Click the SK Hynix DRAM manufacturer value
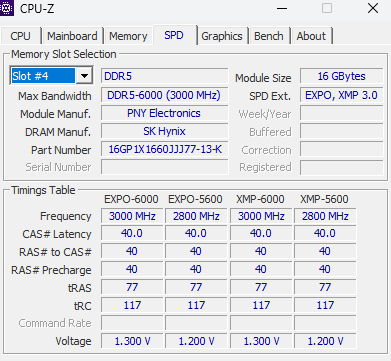Image resolution: width=391 pixels, height=361 pixels. [x=165, y=131]
